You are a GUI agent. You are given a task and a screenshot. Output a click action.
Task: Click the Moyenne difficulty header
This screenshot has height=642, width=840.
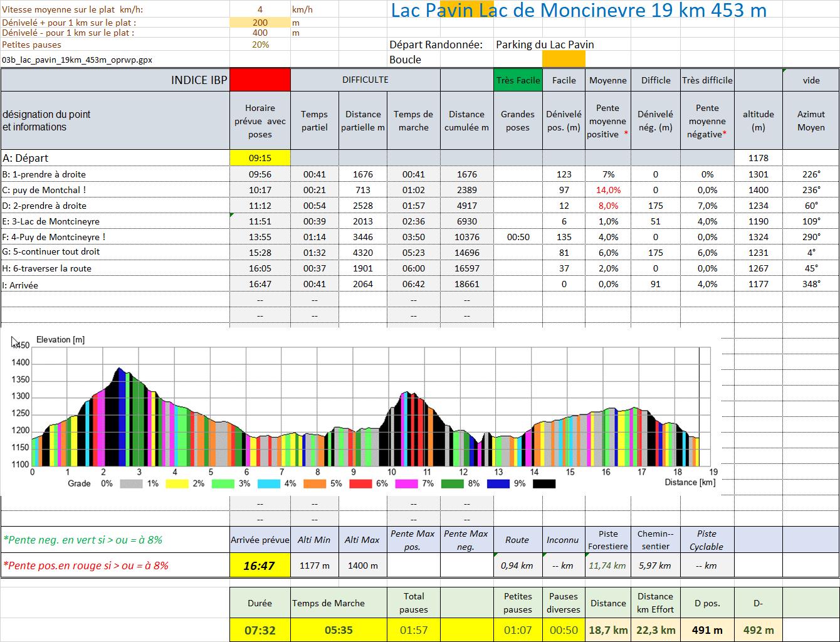point(607,80)
